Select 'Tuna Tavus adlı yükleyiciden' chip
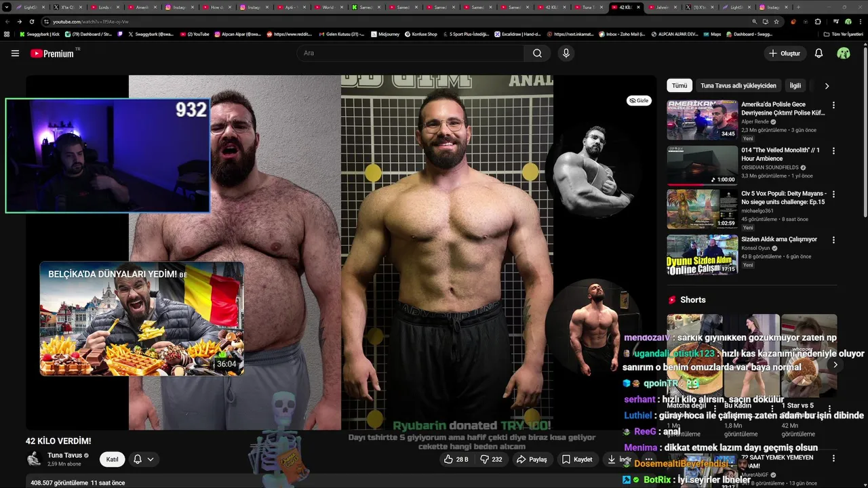 tap(738, 86)
